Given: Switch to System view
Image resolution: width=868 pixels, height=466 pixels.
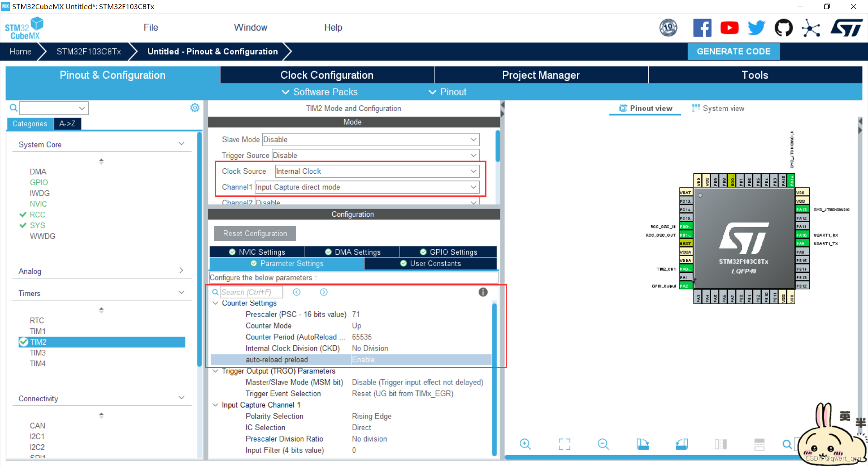Looking at the screenshot, I should [x=718, y=109].
